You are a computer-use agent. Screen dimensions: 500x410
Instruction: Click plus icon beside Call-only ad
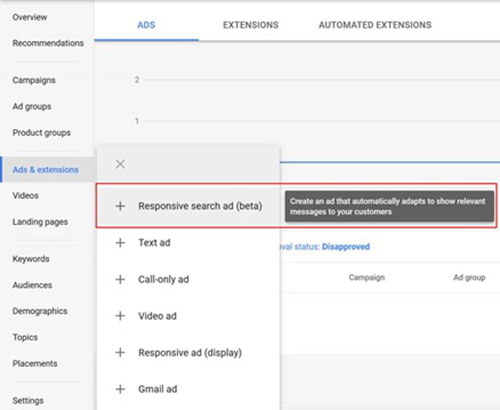120,279
